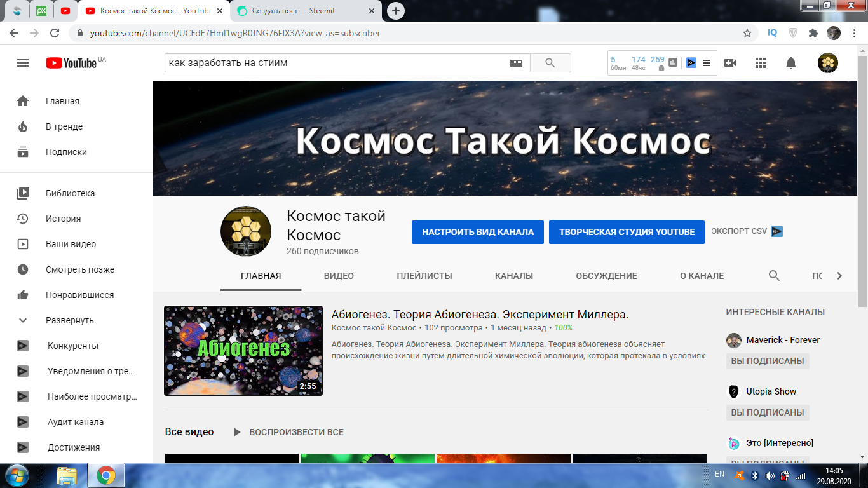Click the shield extension icon
This screenshot has height=488, width=868.
[x=793, y=33]
